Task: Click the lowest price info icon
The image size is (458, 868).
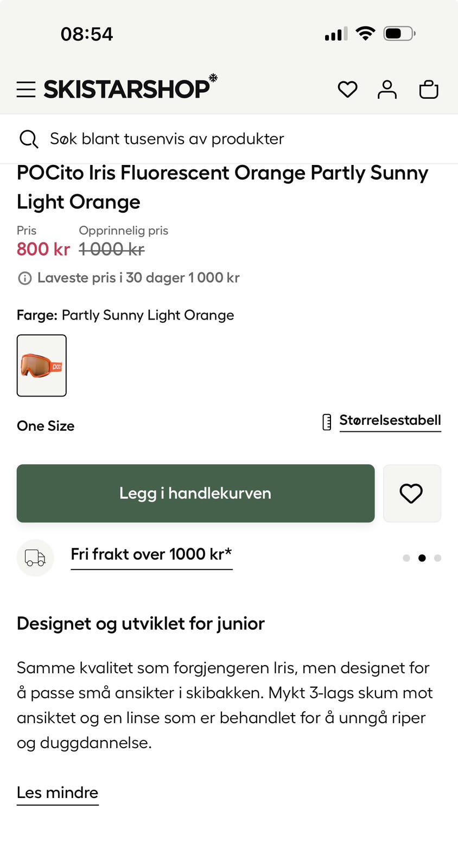Action: pos(24,278)
